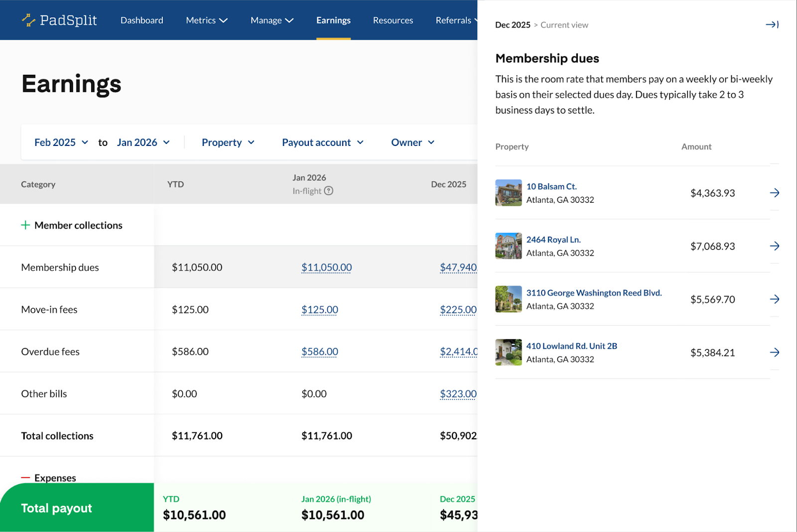Click the 2464 Royal Ln. property link
Viewport: 797px width, 532px height.
coord(553,240)
